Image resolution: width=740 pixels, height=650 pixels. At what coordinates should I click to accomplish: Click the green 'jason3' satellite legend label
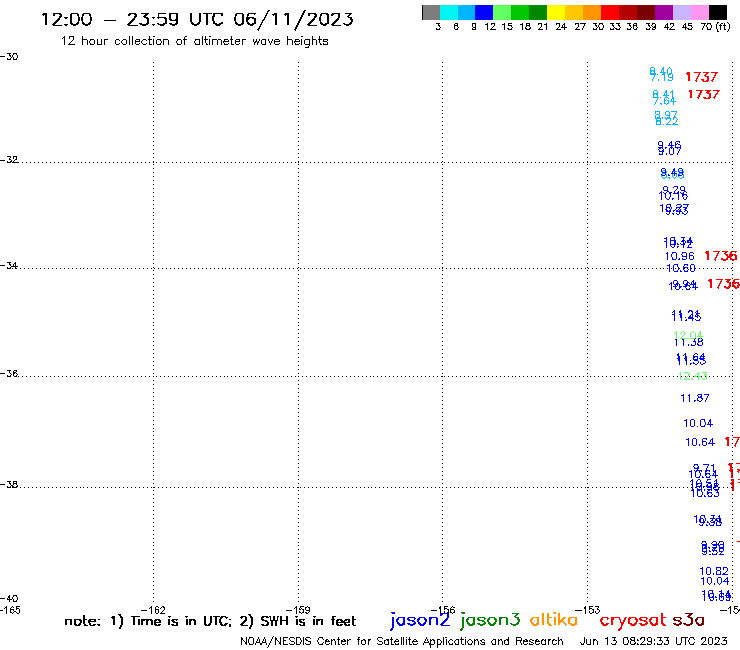(490, 620)
